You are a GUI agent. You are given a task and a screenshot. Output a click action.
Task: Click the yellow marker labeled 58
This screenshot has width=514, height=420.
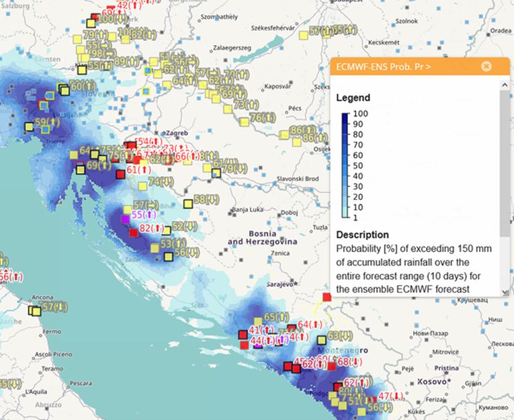(188, 203)
